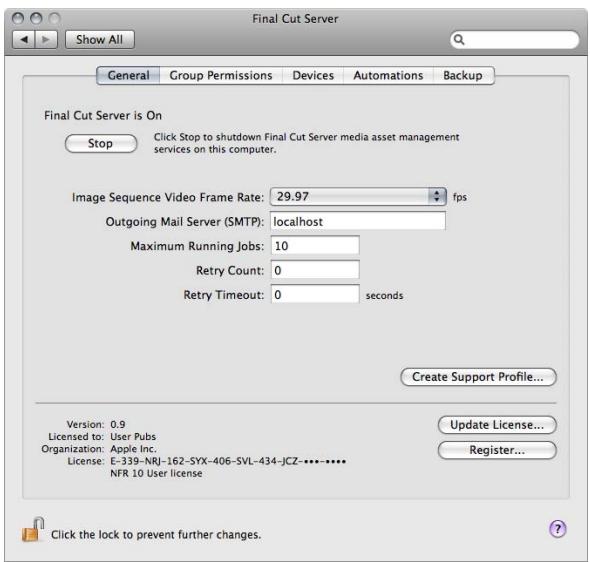This screenshot has width=590, height=562.
Task: Click the red close window button
Action: point(18,18)
